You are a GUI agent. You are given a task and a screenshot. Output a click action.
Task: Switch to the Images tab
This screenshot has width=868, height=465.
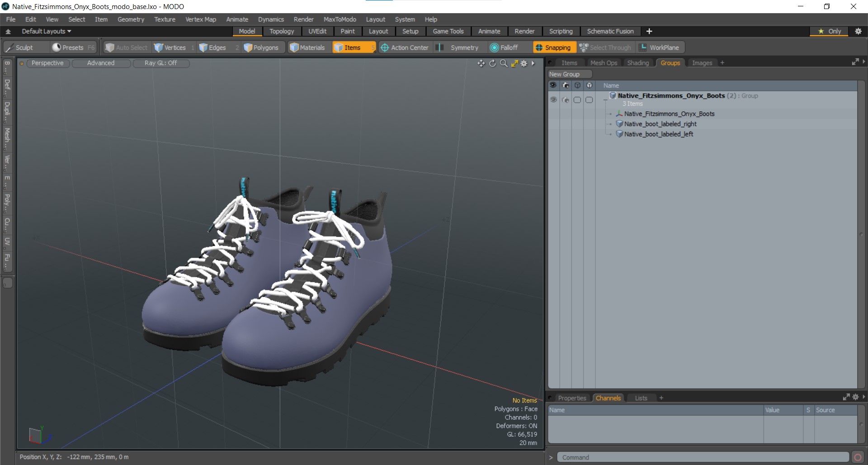pos(702,63)
